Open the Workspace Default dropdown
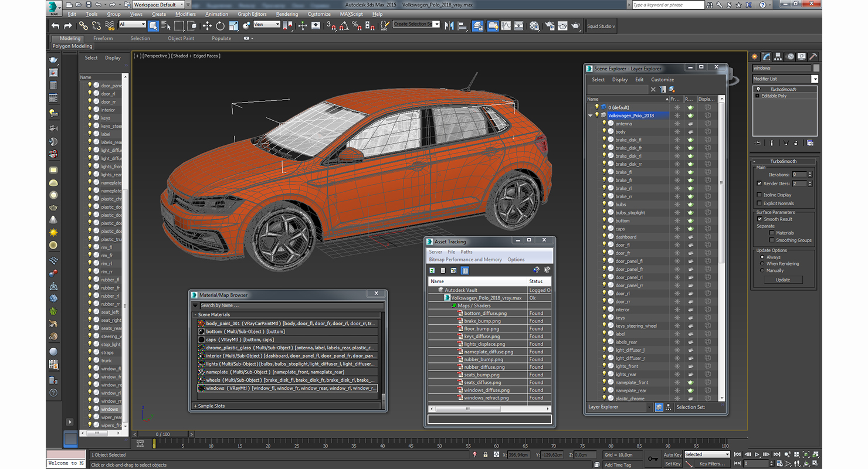The width and height of the screenshot is (868, 469). coord(158,5)
